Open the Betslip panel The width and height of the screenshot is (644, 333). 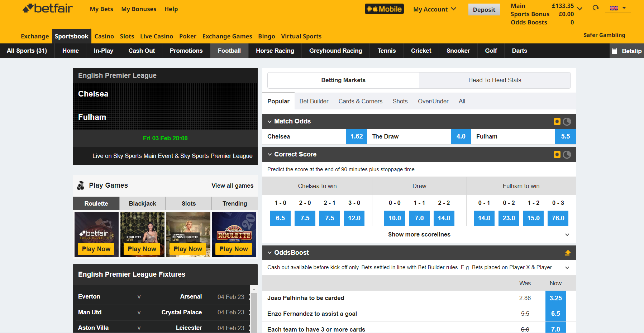point(627,51)
